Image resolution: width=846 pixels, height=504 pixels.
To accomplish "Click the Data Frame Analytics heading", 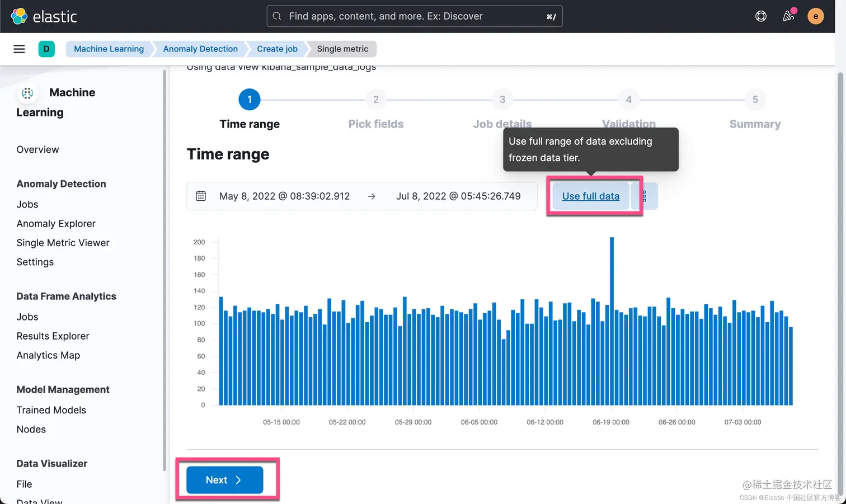I will tap(66, 296).
